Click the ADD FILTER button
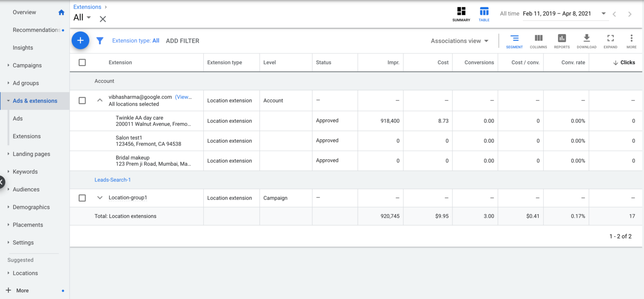Viewport: 644px width, 299px height. click(182, 41)
